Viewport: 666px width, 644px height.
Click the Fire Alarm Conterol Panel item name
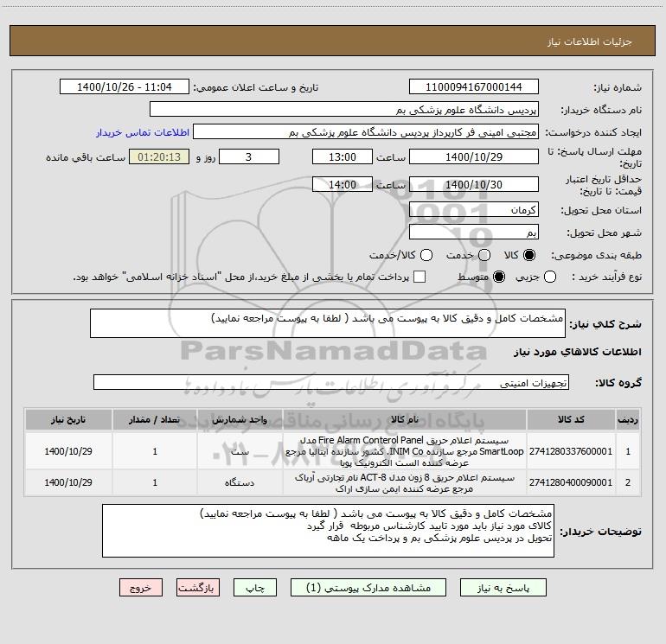405,451
